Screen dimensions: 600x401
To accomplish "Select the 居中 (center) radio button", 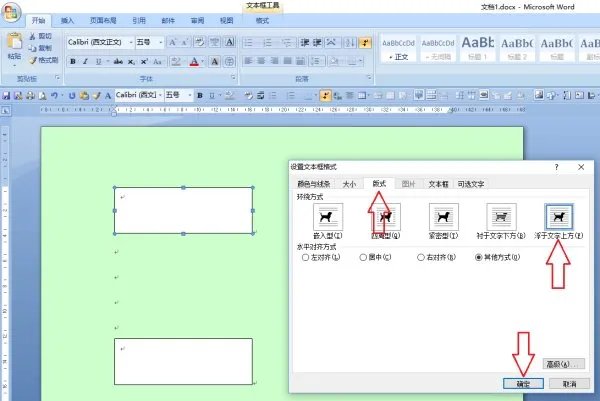I will [x=363, y=258].
